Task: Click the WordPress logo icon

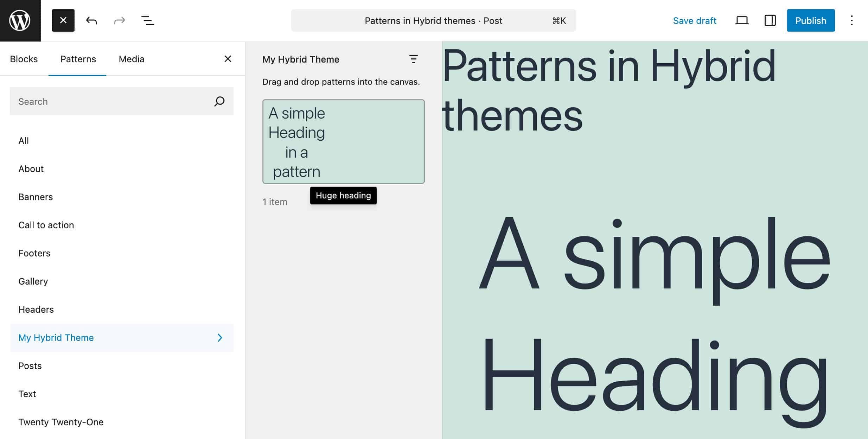Action: click(20, 20)
